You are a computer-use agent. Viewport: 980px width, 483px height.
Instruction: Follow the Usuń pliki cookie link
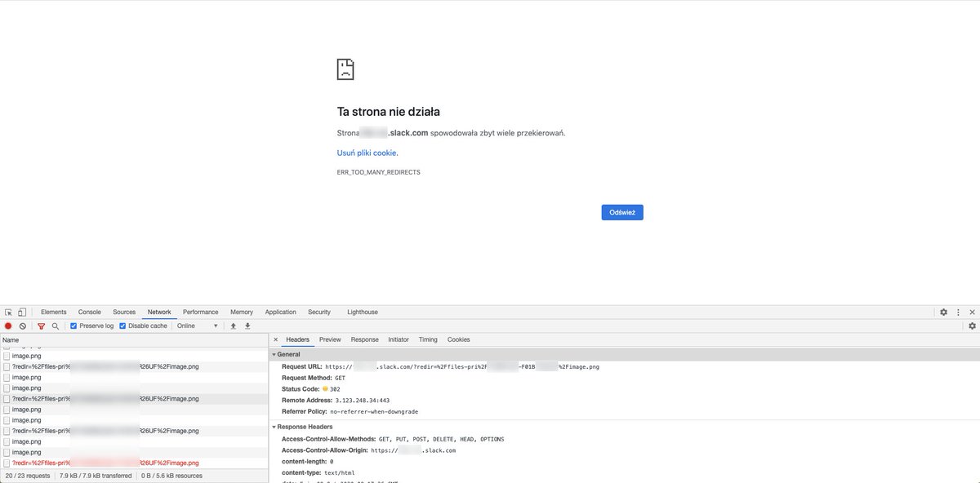coord(367,153)
